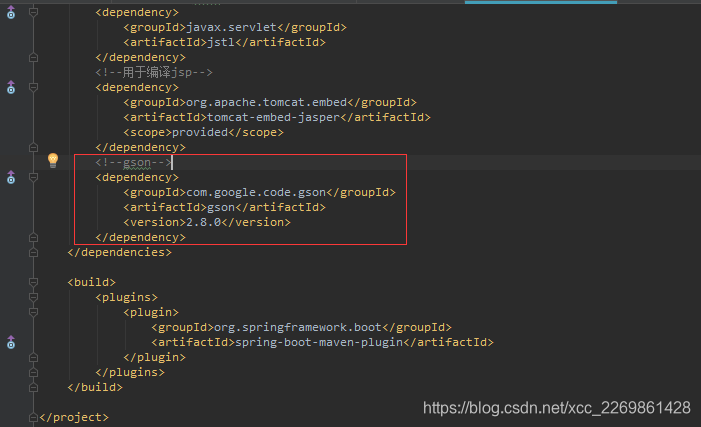Fold the </dependency> tag after the jstl artifactId
The width and height of the screenshot is (701, 427).
pyautogui.click(x=33, y=57)
